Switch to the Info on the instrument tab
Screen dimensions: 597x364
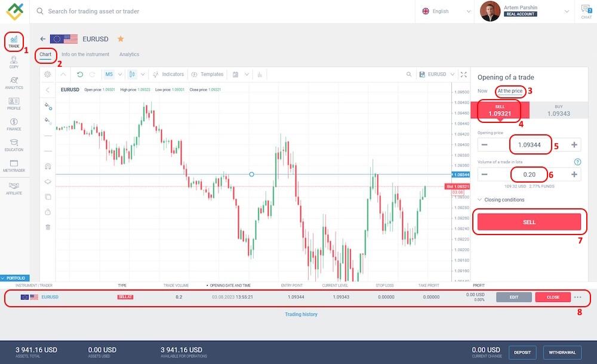[x=84, y=54]
